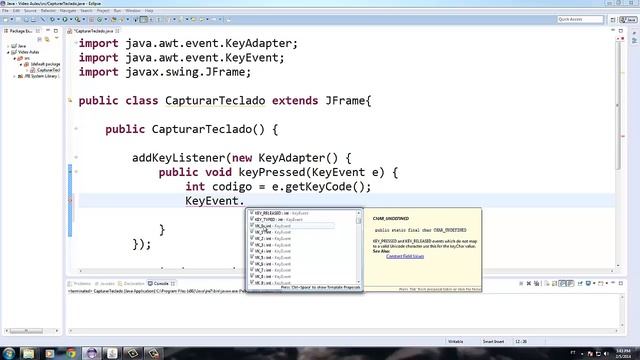
Task: Click the Windows Start button
Action: (9, 353)
